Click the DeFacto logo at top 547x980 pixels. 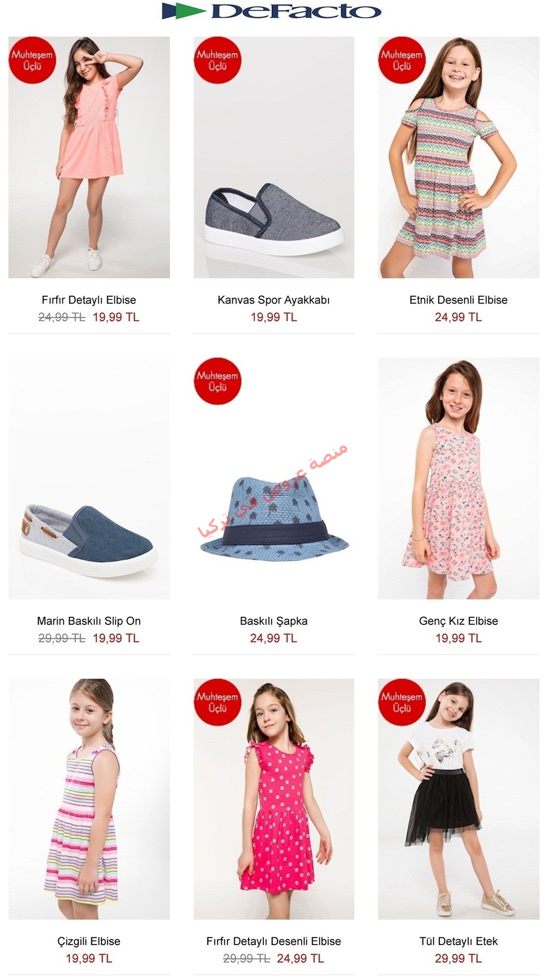[272, 11]
